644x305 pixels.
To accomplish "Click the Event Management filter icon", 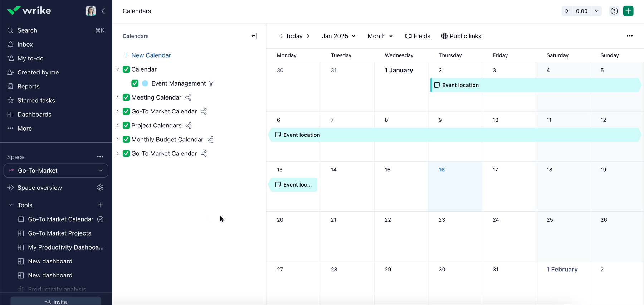I will pos(211,83).
